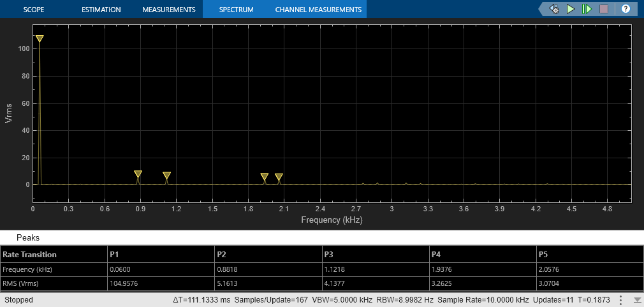This screenshot has height=307, width=644.
Task: Open the ESTIMATION tab
Action: (101, 9)
